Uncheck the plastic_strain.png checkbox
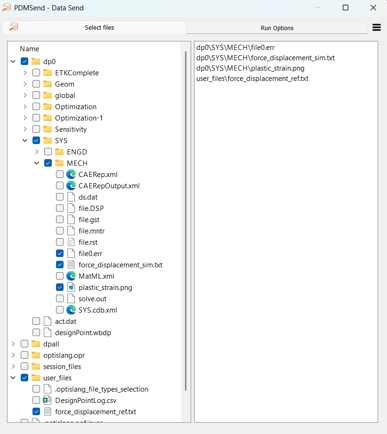387x434 pixels. tap(60, 287)
